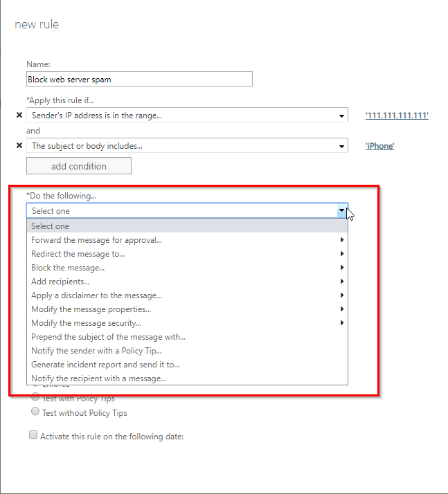Expand the Forward the message for approval submenu arrow
448x494 pixels.
coord(342,240)
